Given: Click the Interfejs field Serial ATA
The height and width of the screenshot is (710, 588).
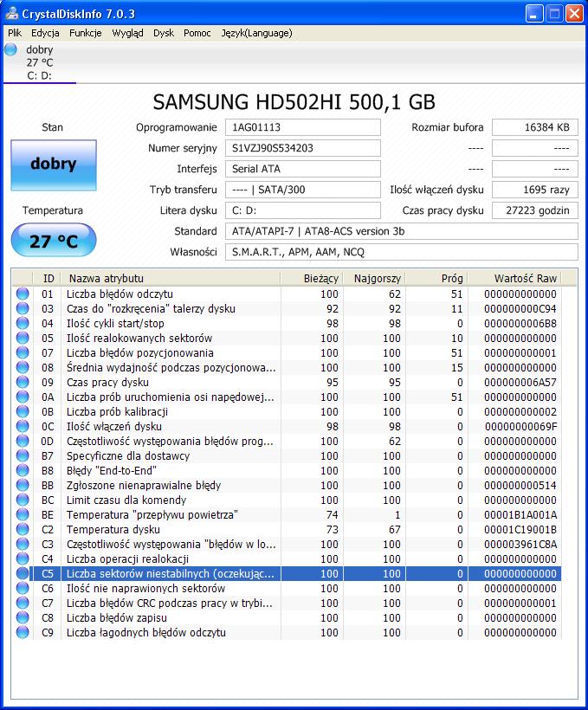Looking at the screenshot, I should (302, 169).
